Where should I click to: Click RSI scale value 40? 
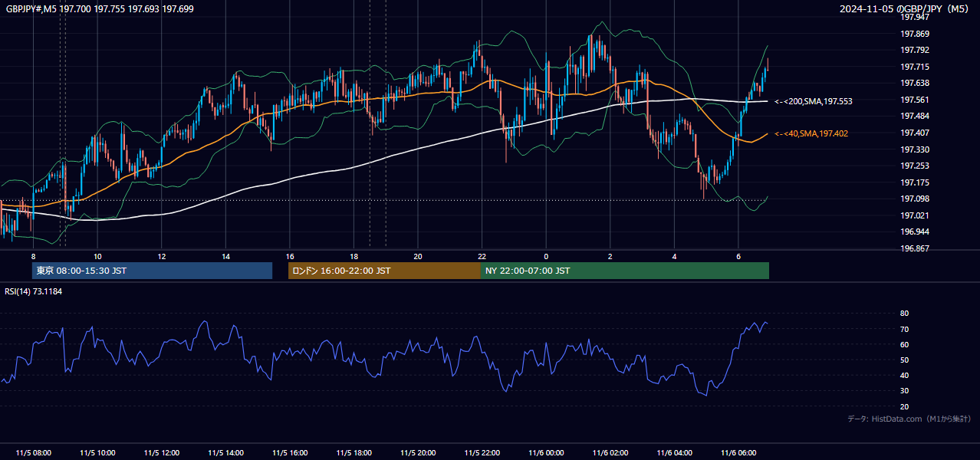[x=905, y=375]
